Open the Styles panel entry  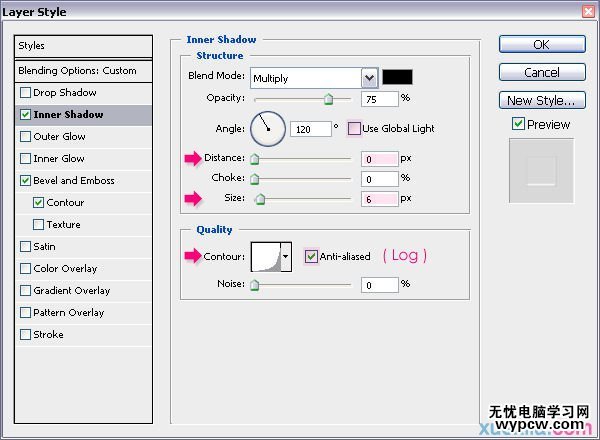tap(83, 46)
